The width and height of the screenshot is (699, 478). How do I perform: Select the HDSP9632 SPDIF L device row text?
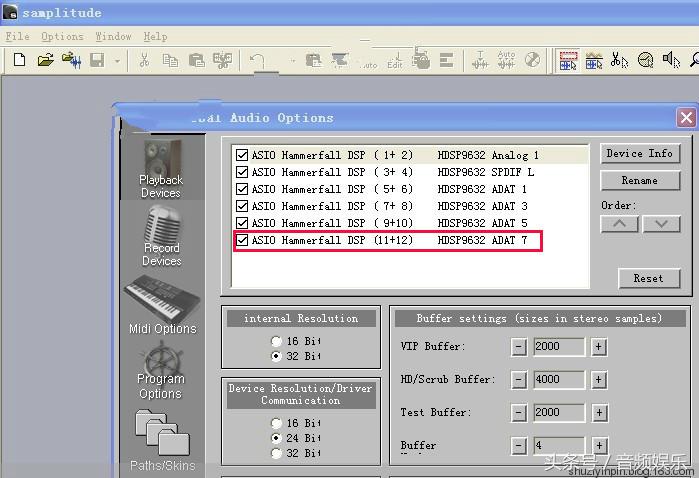[486, 172]
